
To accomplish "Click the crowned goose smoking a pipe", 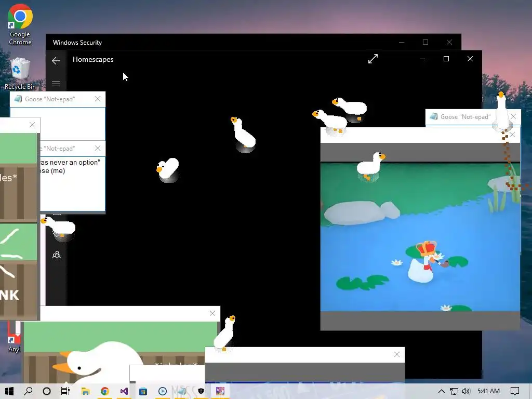I will click(x=427, y=262).
